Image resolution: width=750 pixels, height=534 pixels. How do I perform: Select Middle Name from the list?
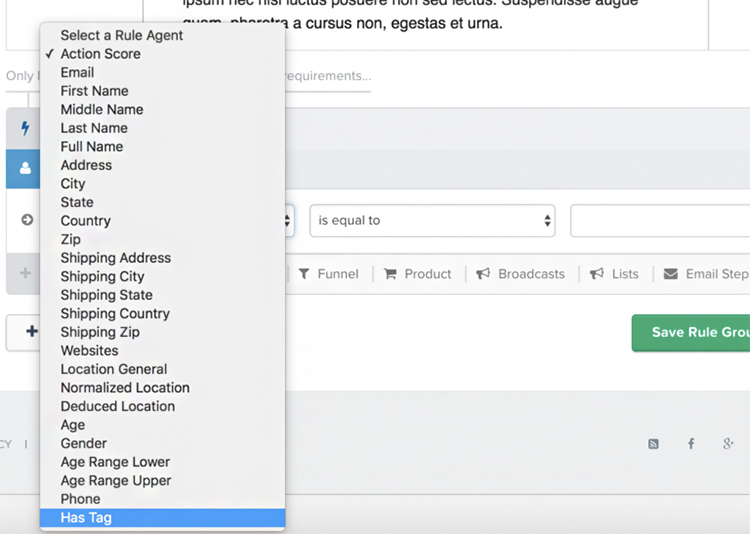[163, 110]
